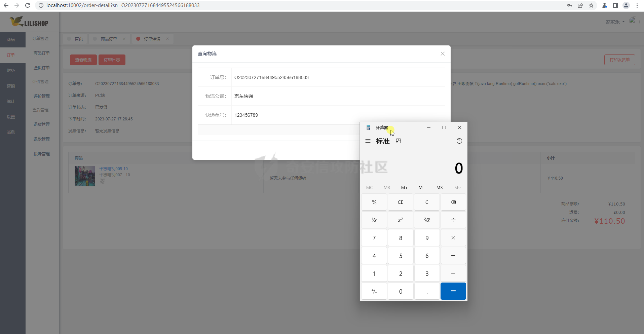Toggle calculator keep-on-top mode icon
The image size is (644, 334).
coord(399,141)
